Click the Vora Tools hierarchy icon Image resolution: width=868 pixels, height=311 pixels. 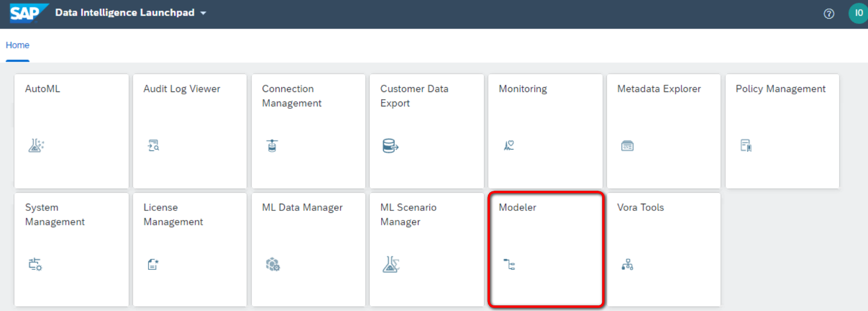pos(627,264)
